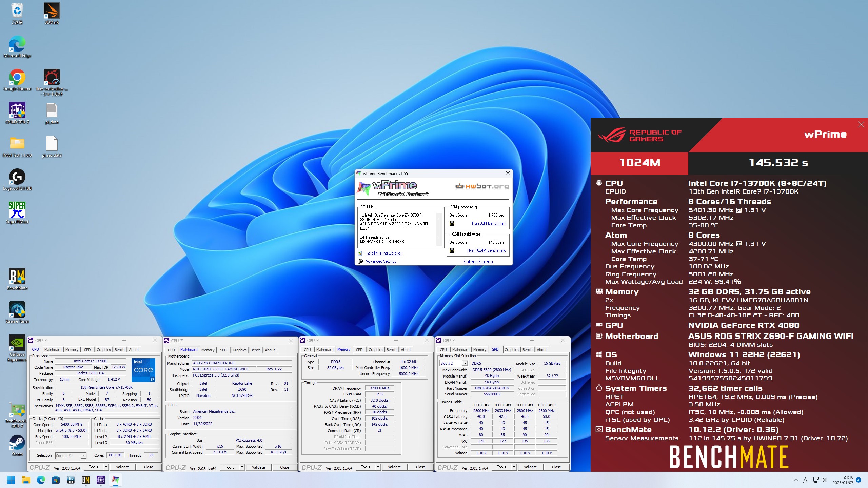
Task: Click the CPU-Z taskbar icon
Action: click(101, 480)
